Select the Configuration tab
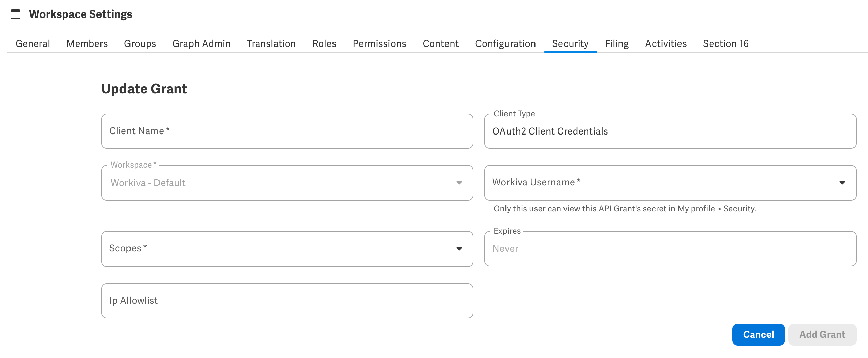This screenshot has height=358, width=868. 505,43
